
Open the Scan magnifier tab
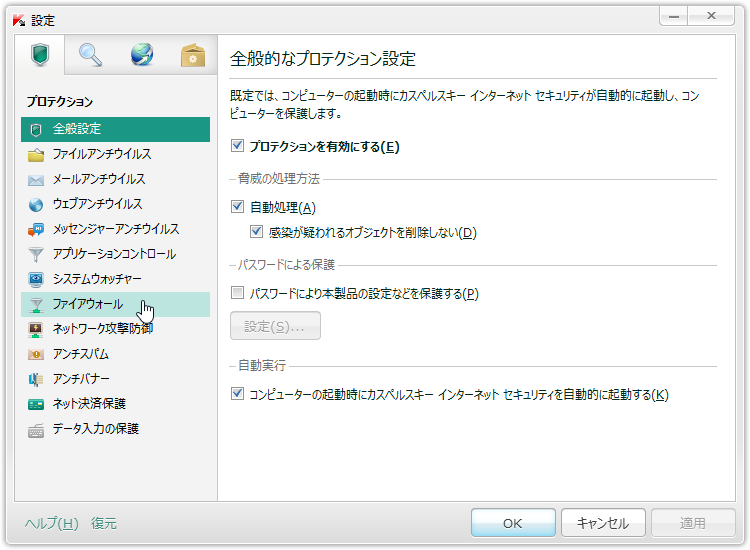click(x=90, y=55)
